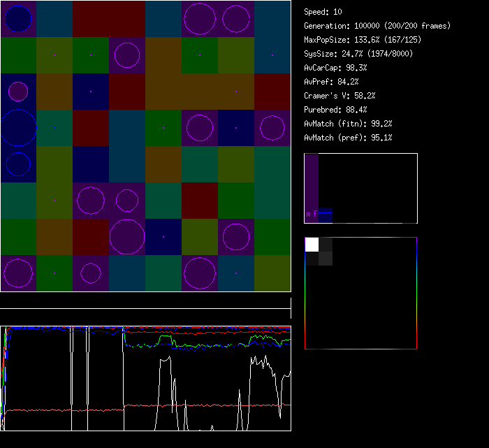Click the AvMatch (pref) statistic
The width and height of the screenshot is (489, 448).
pyautogui.click(x=348, y=138)
